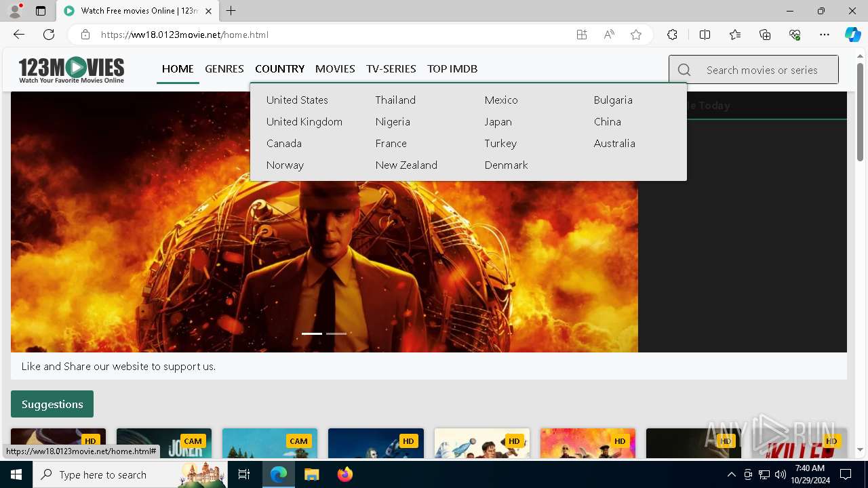Select China country link
868x488 pixels.
[x=608, y=121]
